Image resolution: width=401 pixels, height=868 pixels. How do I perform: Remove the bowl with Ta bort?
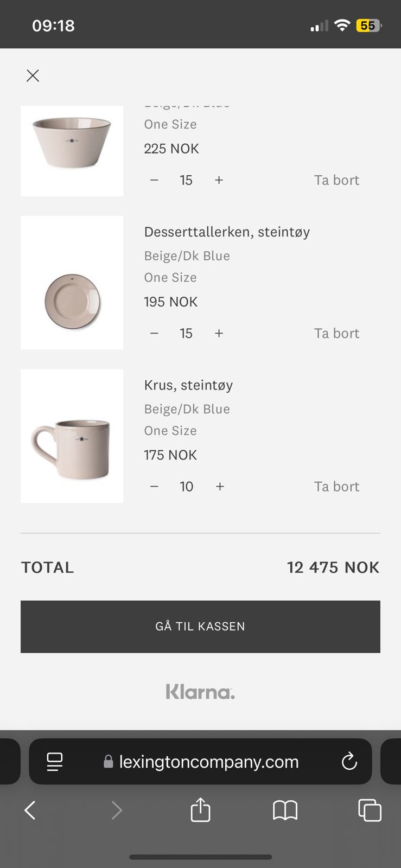[336, 180]
